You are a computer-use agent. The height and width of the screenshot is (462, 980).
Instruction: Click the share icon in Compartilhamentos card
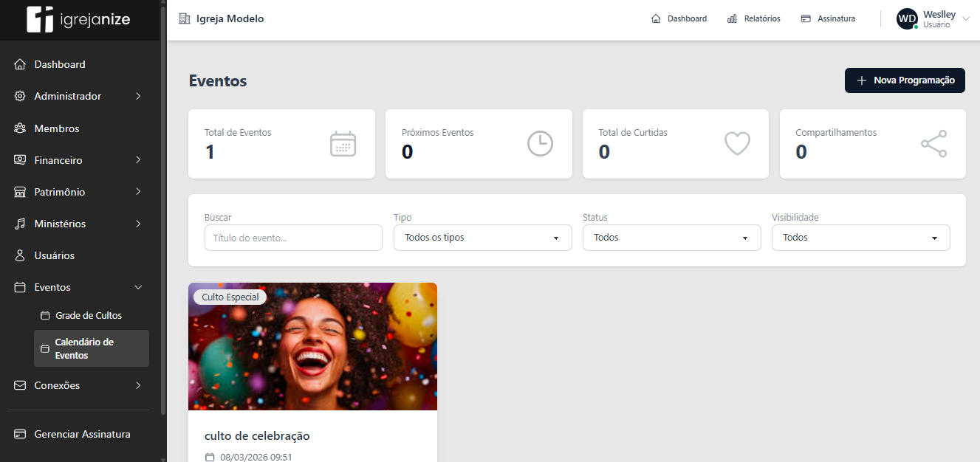pos(933,144)
